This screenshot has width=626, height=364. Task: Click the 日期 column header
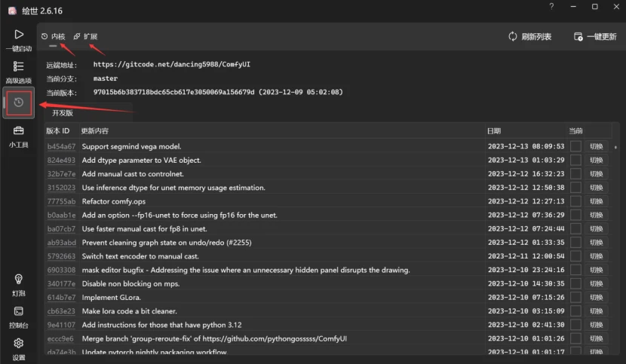(x=494, y=130)
